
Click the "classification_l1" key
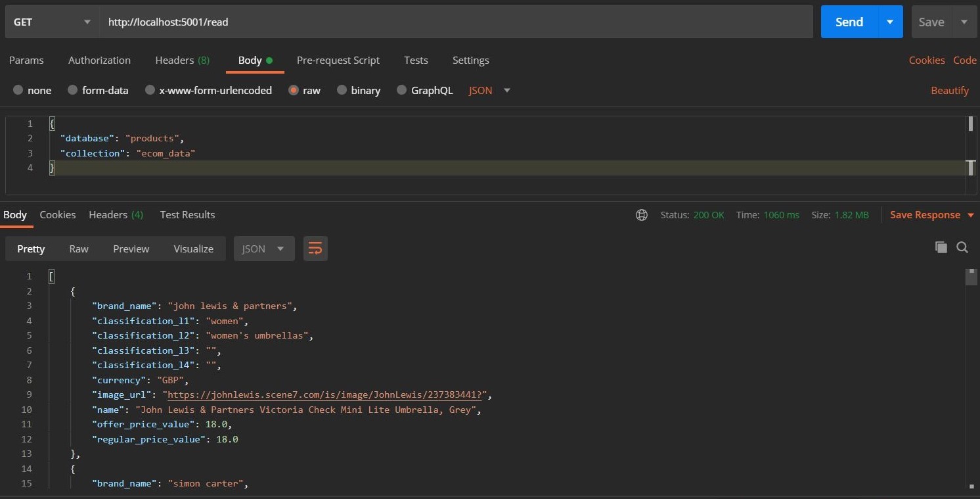(143, 321)
